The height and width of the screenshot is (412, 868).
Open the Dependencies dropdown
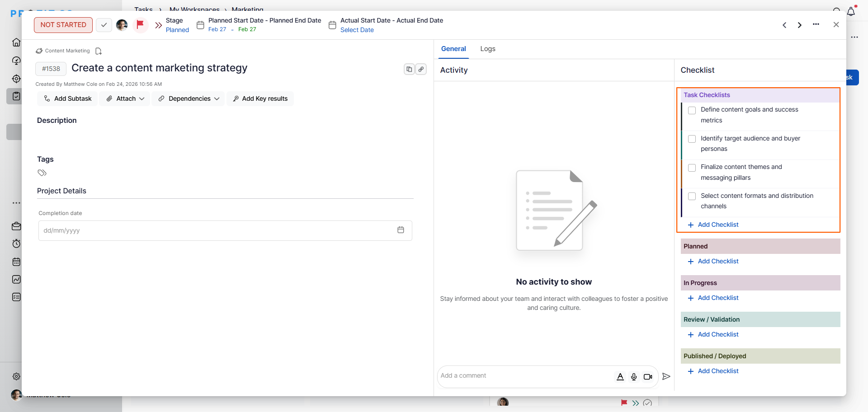[x=189, y=98]
